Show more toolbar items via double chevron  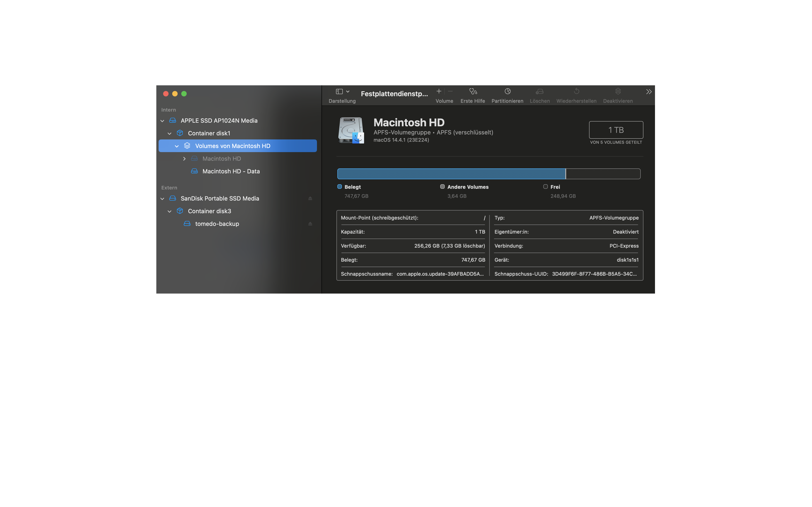(649, 91)
